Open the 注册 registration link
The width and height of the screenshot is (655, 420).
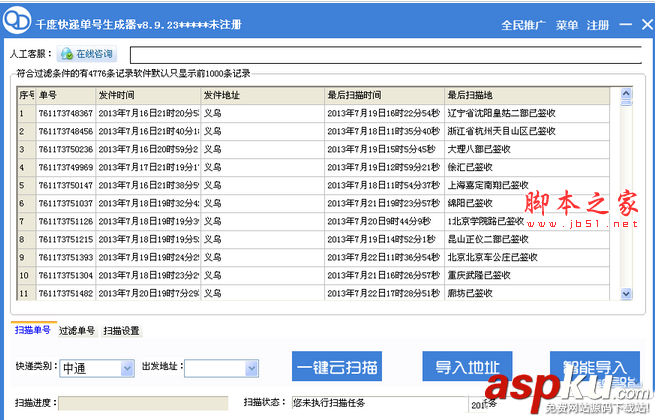[x=598, y=25]
